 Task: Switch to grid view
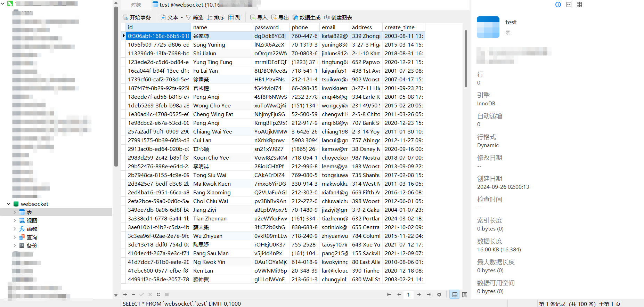[x=455, y=294]
